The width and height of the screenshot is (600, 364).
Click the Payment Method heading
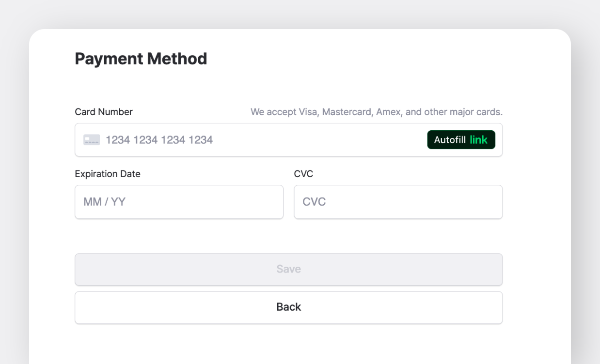[x=141, y=59]
